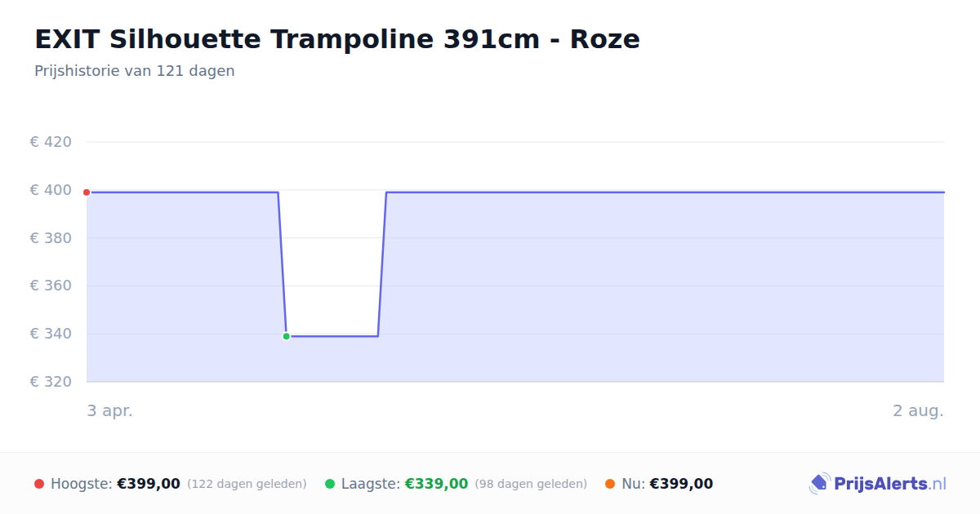Viewport: 980px width, 514px height.
Task: Click the 3 apr. start date label
Action: click(109, 411)
